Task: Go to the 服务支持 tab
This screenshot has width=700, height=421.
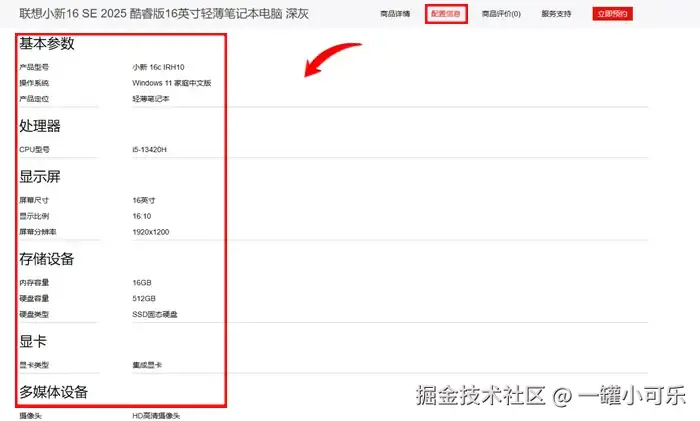Action: 556,14
